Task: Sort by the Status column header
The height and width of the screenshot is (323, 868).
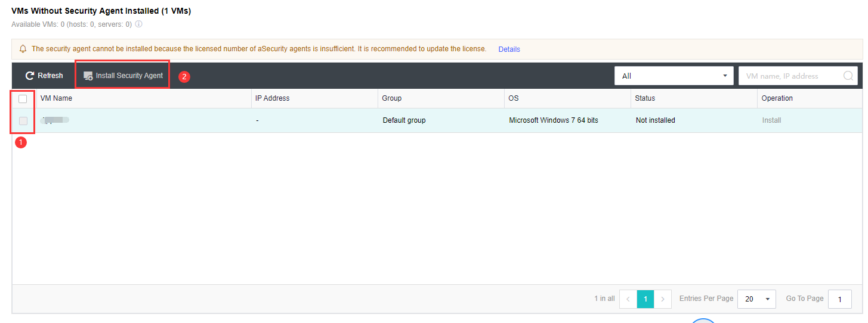Action: [x=645, y=98]
